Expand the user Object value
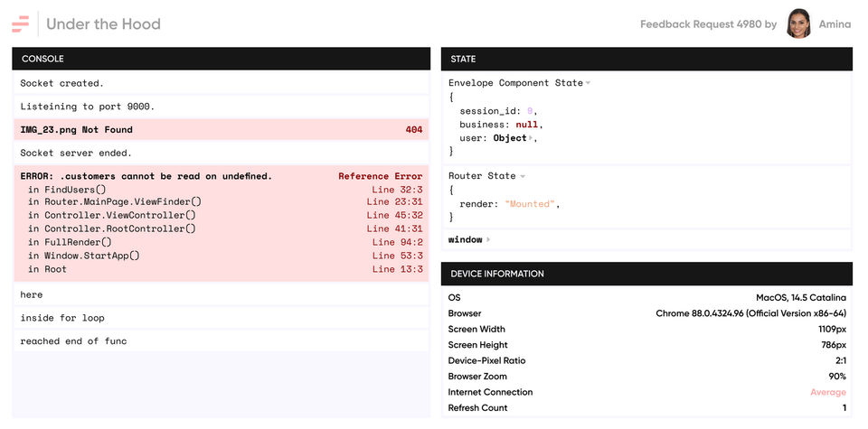 pyautogui.click(x=531, y=138)
